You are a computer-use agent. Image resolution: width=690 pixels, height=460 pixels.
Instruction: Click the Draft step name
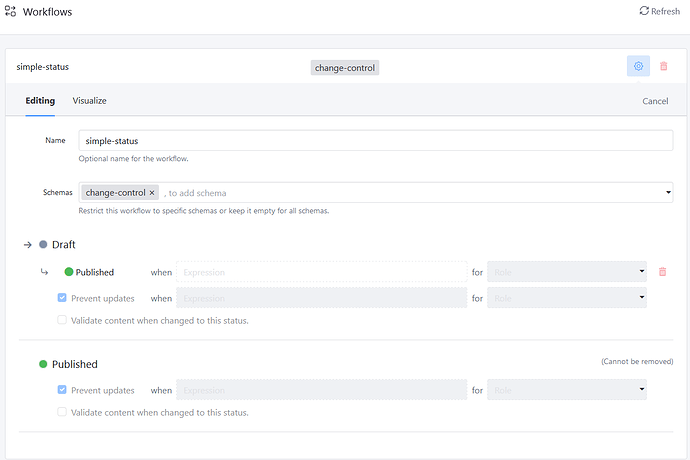pos(64,245)
